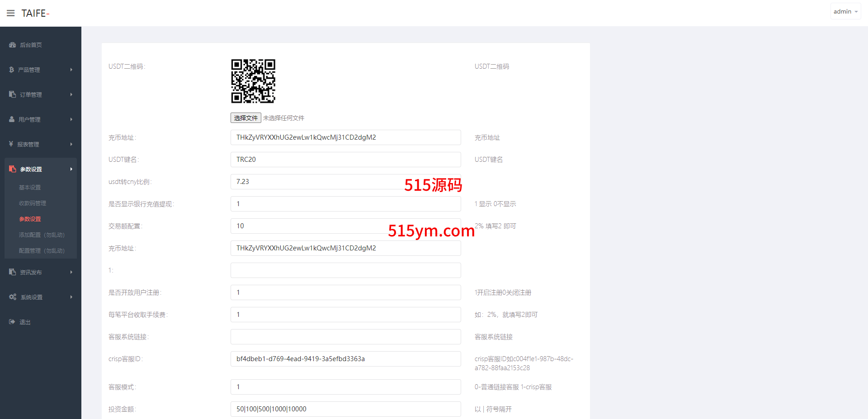
Task: Click the logout icon beside 退出
Action: coord(12,322)
